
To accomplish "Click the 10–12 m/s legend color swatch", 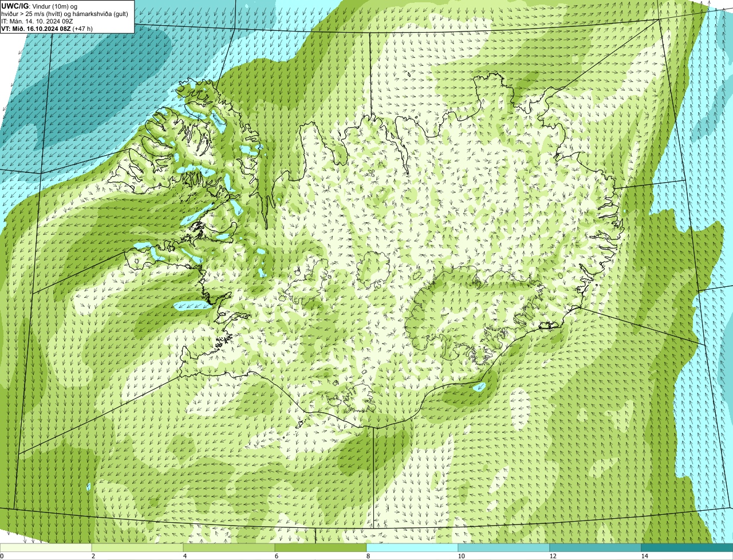I will (504, 547).
